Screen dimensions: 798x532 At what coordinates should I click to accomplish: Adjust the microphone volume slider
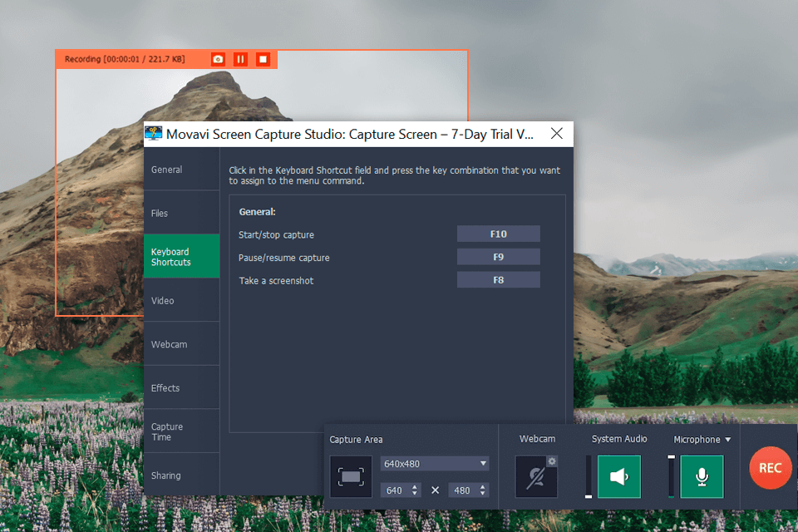pos(672,476)
